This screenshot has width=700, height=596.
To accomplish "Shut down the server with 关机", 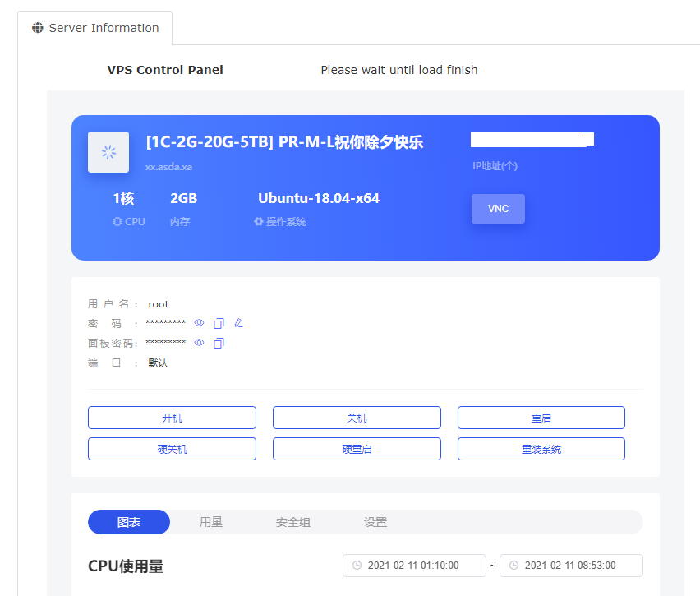I will tap(357, 418).
